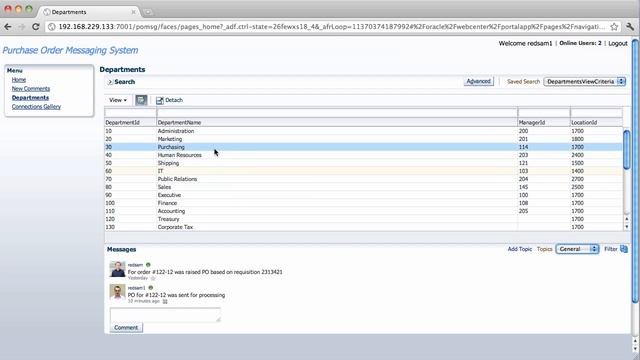
Task: Click redsam1's profile photo
Action: pyautogui.click(x=118, y=292)
